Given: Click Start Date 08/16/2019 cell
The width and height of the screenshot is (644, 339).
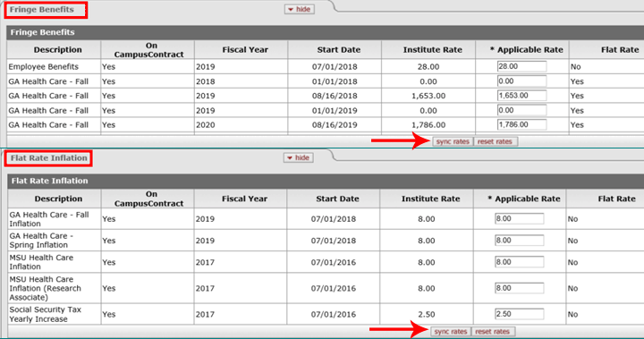Looking at the screenshot, I should pyautogui.click(x=335, y=125).
